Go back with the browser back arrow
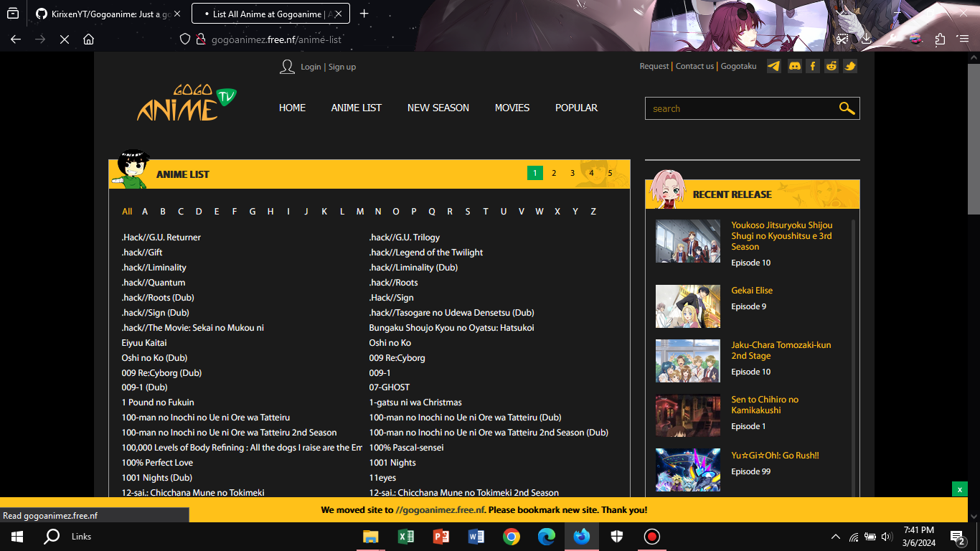Viewport: 980px width, 551px height. (16, 39)
